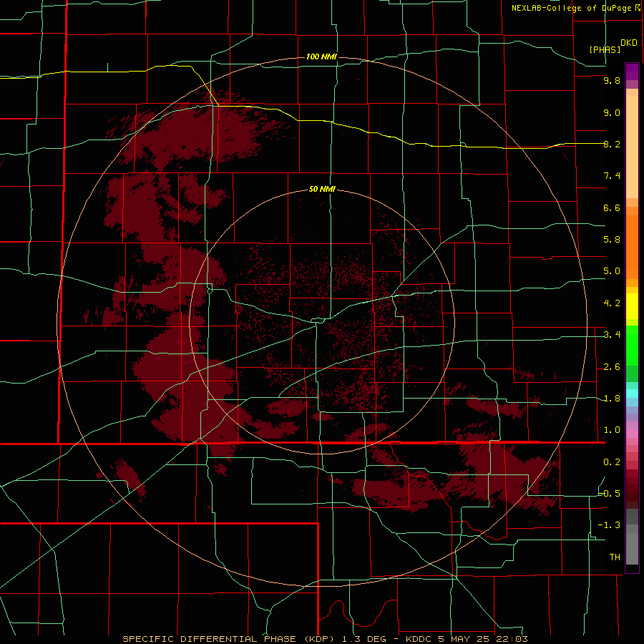Click the -1.3 legend value
The width and height of the screenshot is (644, 644).
(610, 525)
